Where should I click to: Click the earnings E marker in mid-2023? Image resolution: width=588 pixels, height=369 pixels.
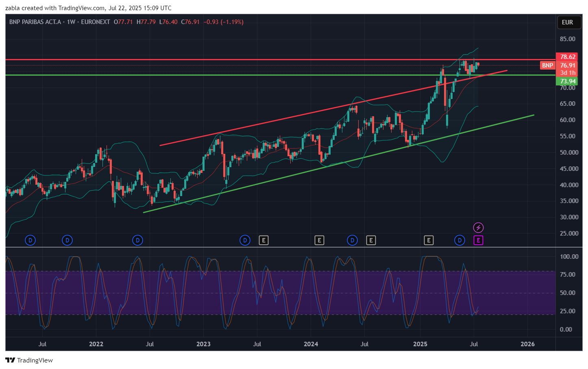(264, 240)
